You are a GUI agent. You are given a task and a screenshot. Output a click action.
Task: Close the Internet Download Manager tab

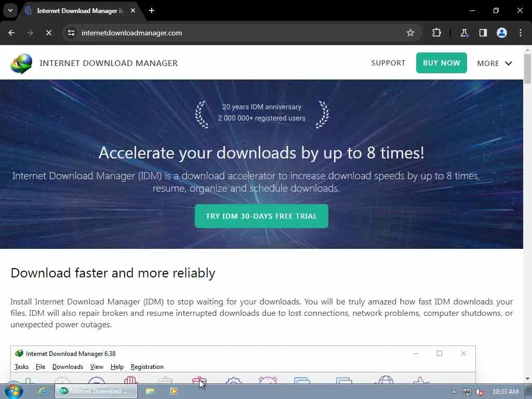point(133,11)
